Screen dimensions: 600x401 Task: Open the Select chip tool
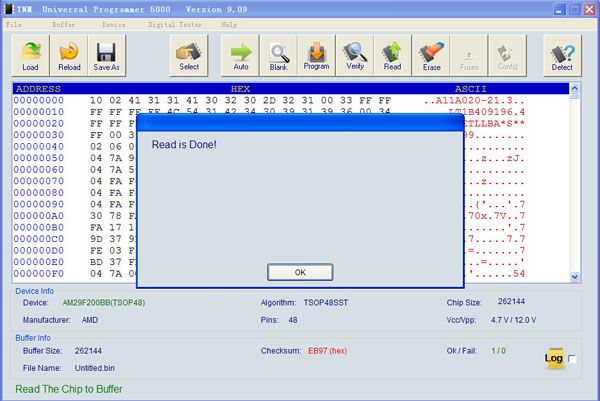189,55
